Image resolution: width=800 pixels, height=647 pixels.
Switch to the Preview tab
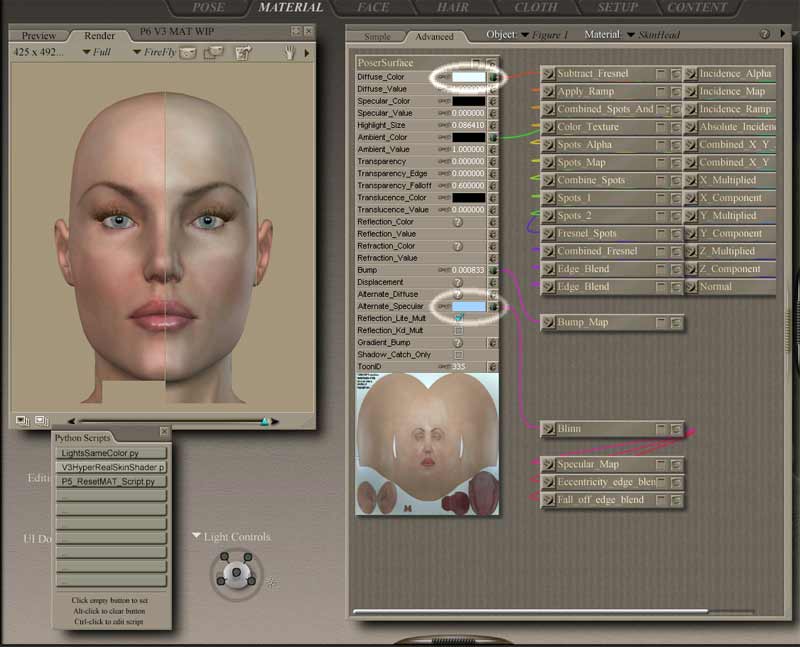pos(39,36)
